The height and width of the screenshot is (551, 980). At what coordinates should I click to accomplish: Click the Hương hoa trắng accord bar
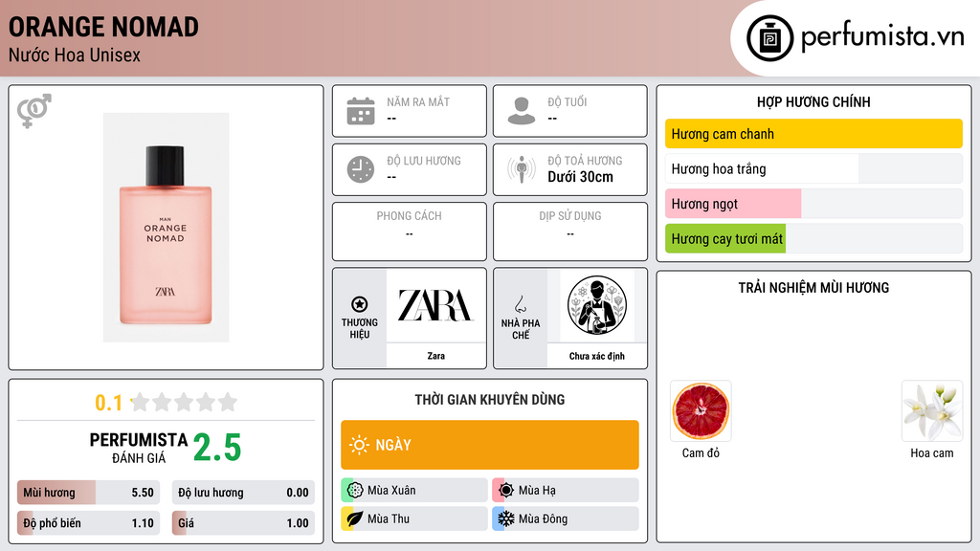pos(813,168)
